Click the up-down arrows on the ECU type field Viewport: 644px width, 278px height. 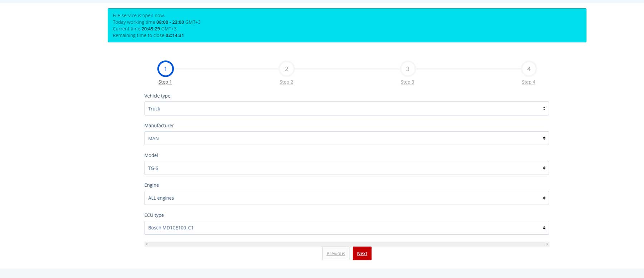pyautogui.click(x=544, y=228)
